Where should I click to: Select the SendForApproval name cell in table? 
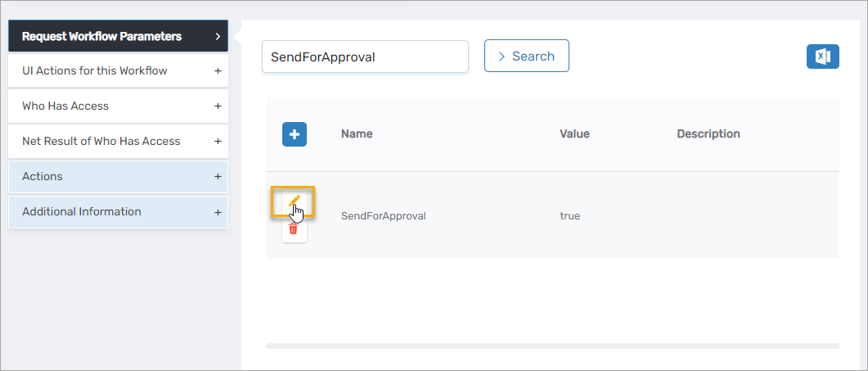click(384, 216)
